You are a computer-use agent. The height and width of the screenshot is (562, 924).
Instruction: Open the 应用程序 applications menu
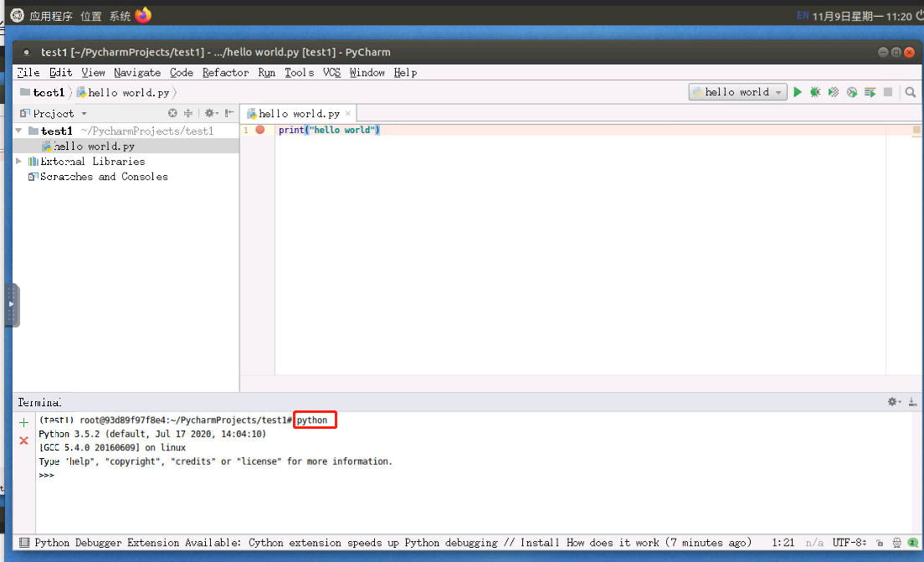click(x=51, y=16)
